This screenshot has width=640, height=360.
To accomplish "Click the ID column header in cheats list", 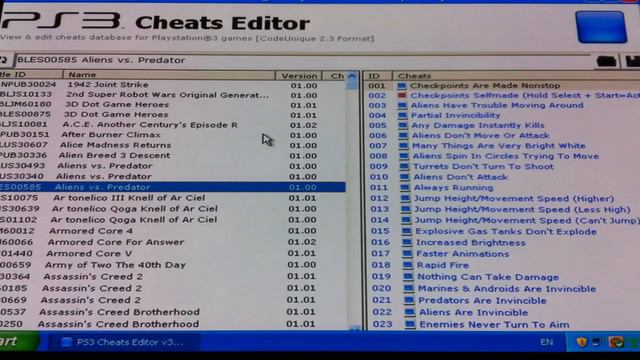I will pyautogui.click(x=378, y=76).
